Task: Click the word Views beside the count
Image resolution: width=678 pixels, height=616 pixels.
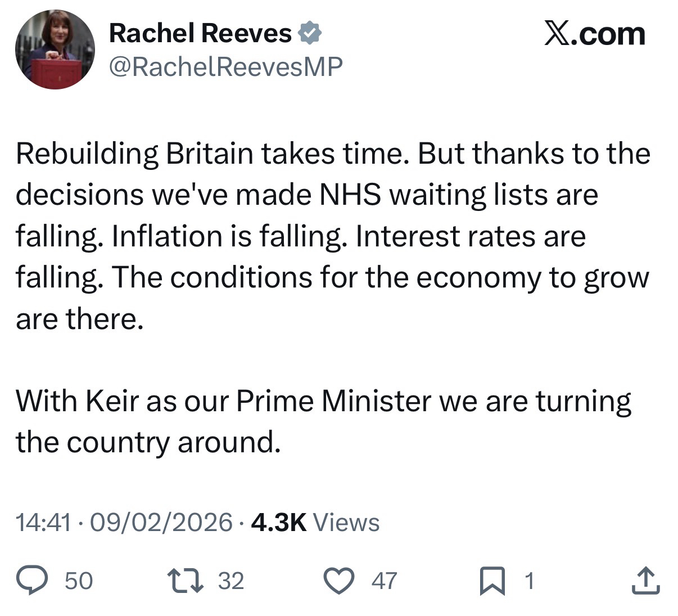Action: 346,523
